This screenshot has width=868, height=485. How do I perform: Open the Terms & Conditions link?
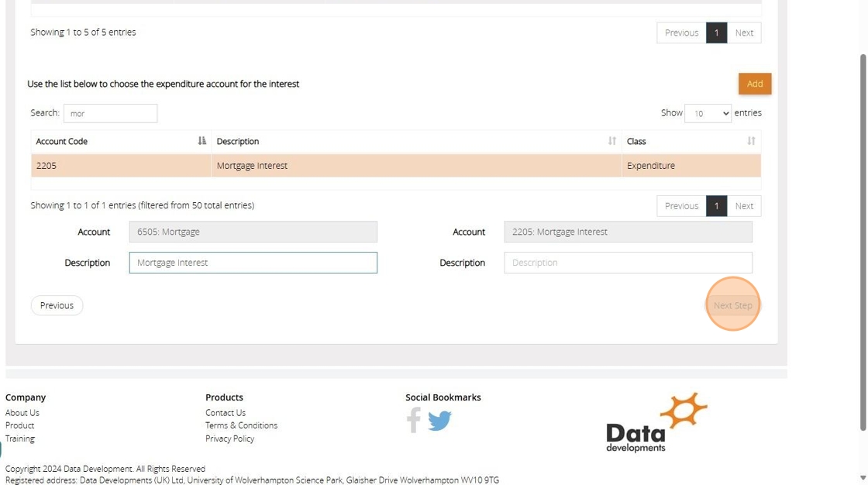[x=241, y=425]
